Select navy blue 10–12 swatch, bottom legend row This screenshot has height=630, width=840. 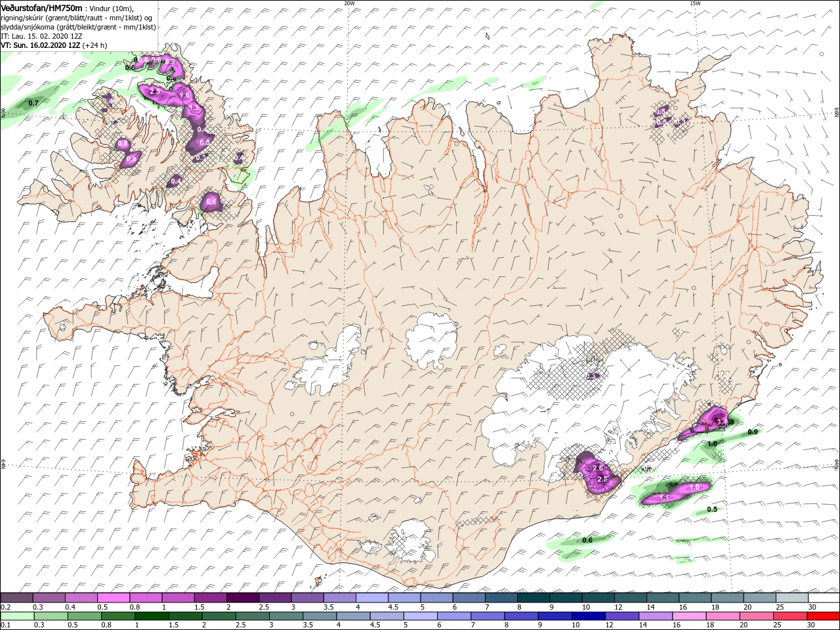point(587,616)
